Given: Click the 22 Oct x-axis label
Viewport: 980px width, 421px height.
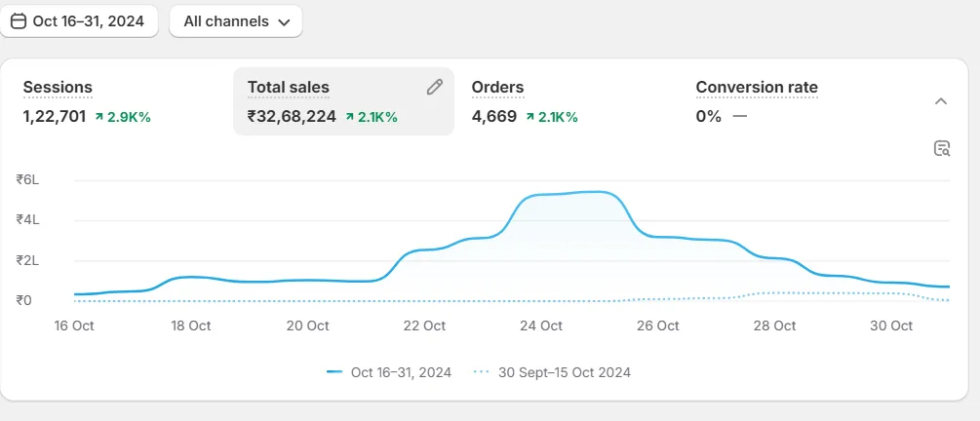Looking at the screenshot, I should (425, 325).
